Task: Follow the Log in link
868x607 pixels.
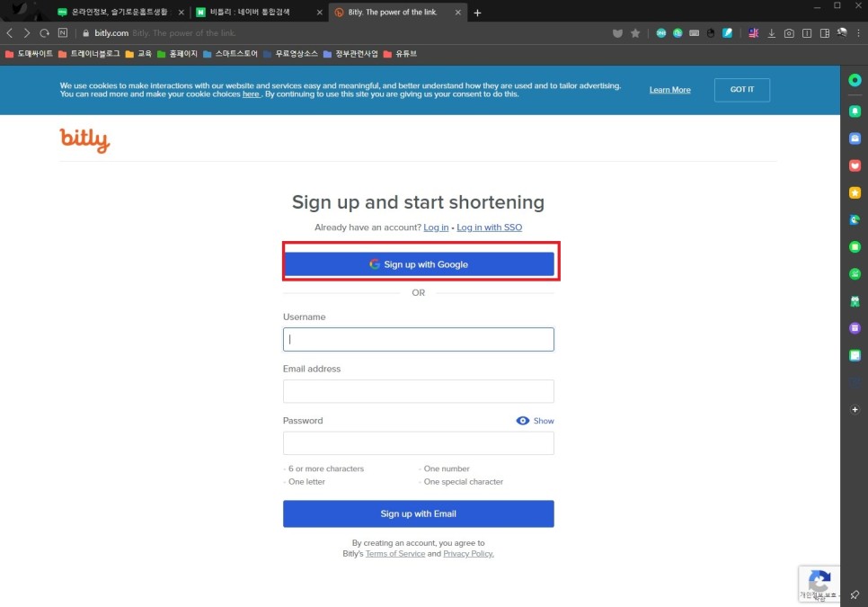Action: 436,228
